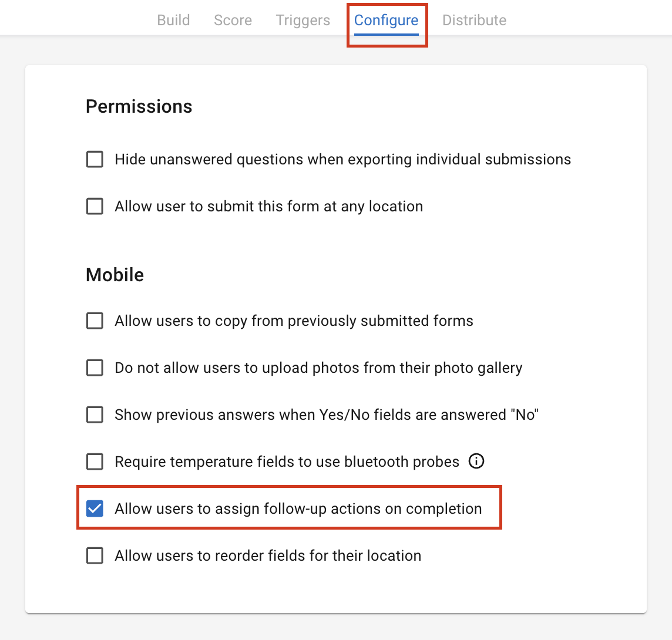Open the Distribute tab
This screenshot has width=672, height=640.
(x=474, y=20)
